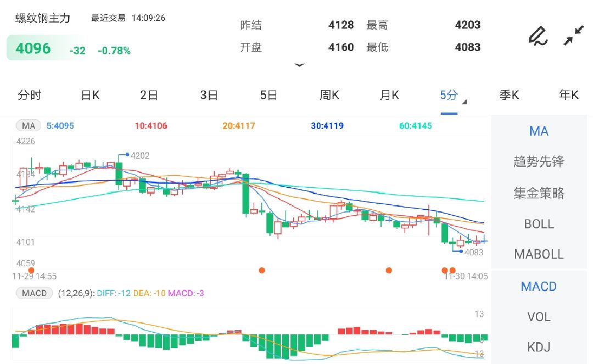
Task: Select the MABOLL indicator
Action: tap(539, 254)
